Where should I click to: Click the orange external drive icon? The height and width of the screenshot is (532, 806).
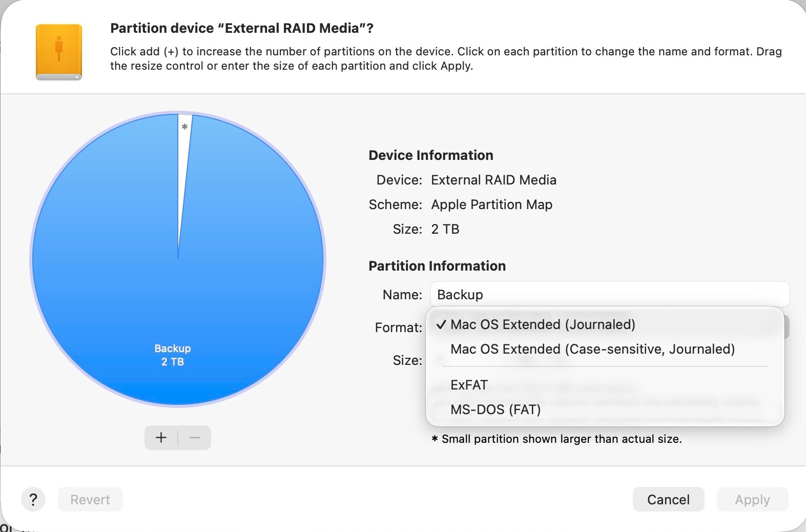click(x=59, y=52)
